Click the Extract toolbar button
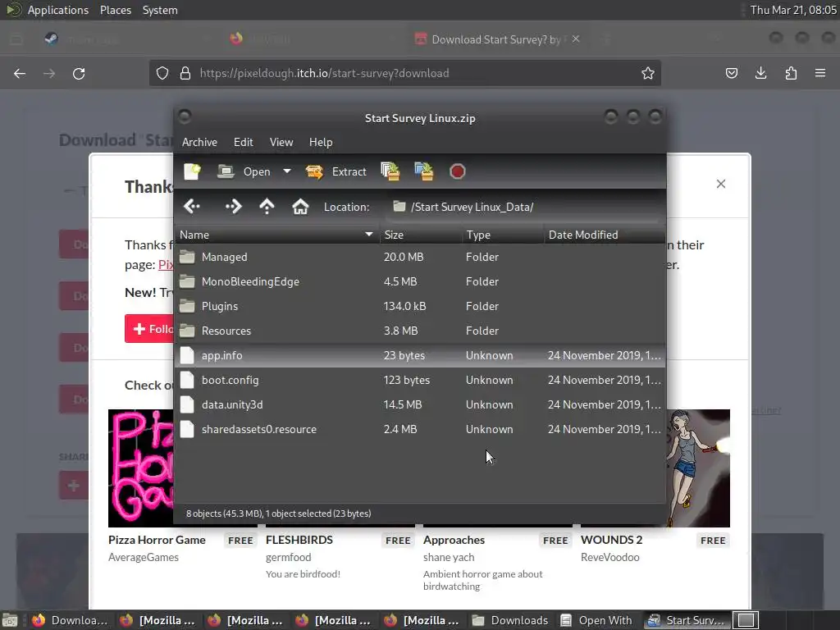 [x=336, y=171]
